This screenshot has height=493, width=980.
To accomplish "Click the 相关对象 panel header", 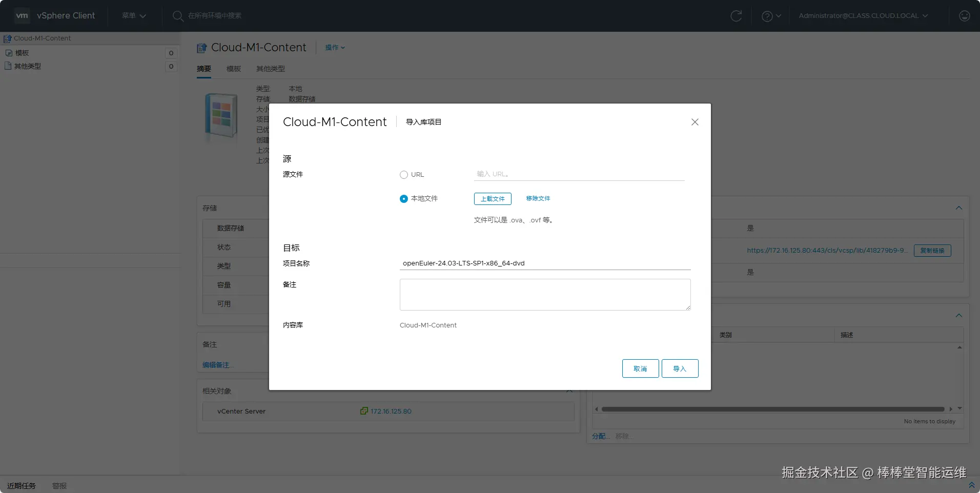I will coord(217,391).
